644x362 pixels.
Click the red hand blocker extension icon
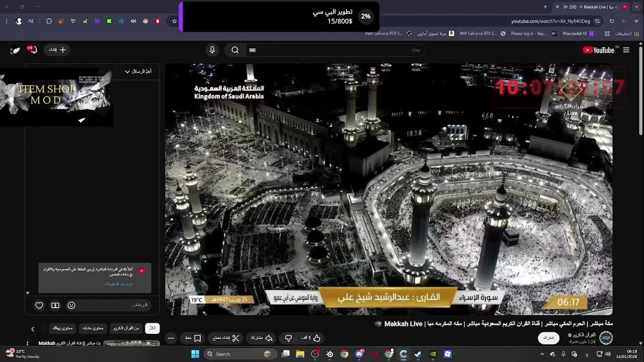click(157, 21)
